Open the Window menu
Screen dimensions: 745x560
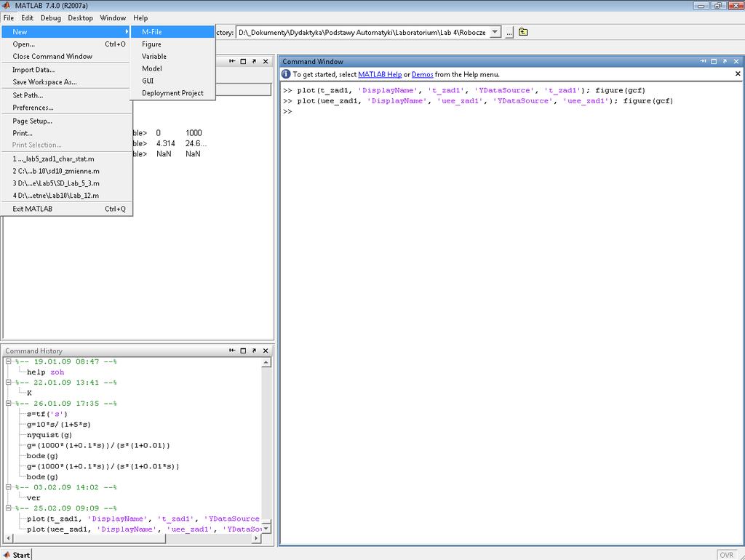point(113,18)
